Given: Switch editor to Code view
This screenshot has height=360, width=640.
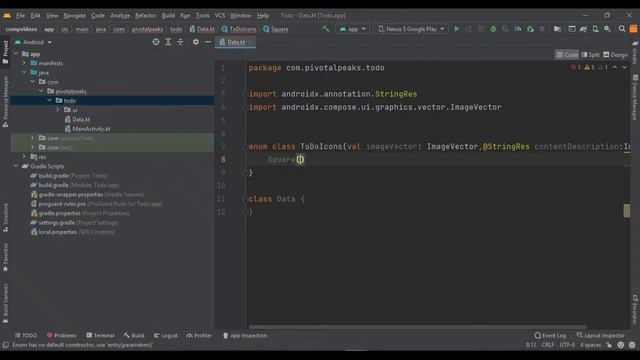Looking at the screenshot, I should tap(567, 55).
